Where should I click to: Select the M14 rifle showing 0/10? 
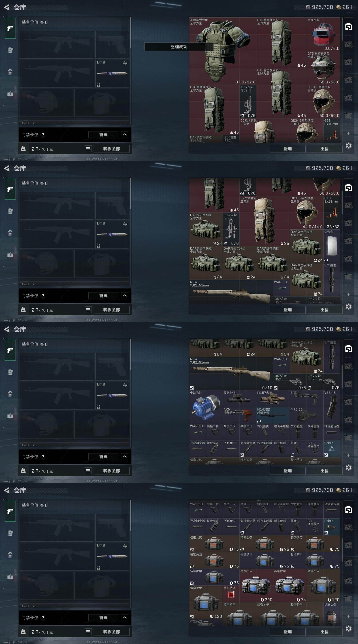(x=231, y=373)
